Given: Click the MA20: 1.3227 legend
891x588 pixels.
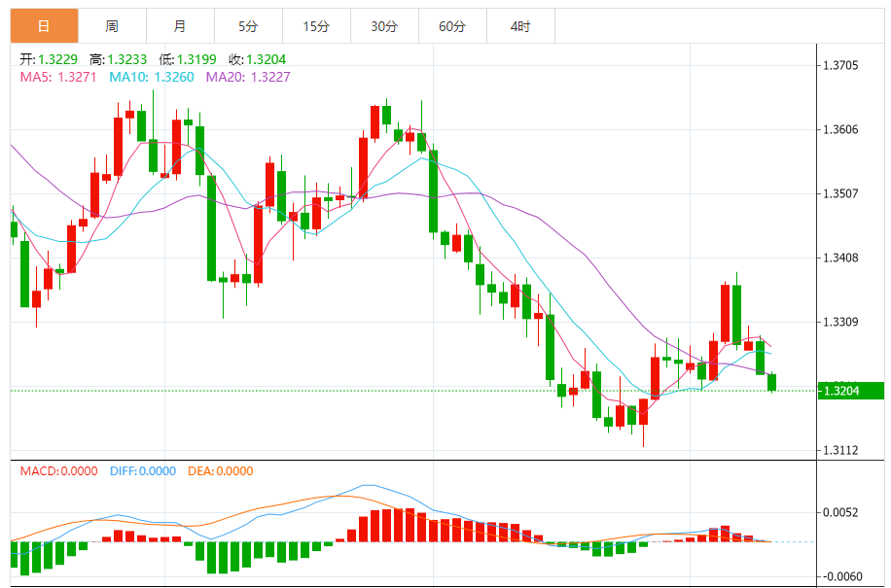Looking at the screenshot, I should click(x=248, y=77).
